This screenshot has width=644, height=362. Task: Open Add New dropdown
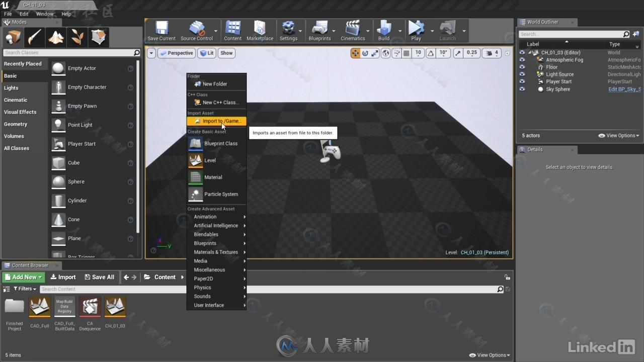[x=24, y=277]
